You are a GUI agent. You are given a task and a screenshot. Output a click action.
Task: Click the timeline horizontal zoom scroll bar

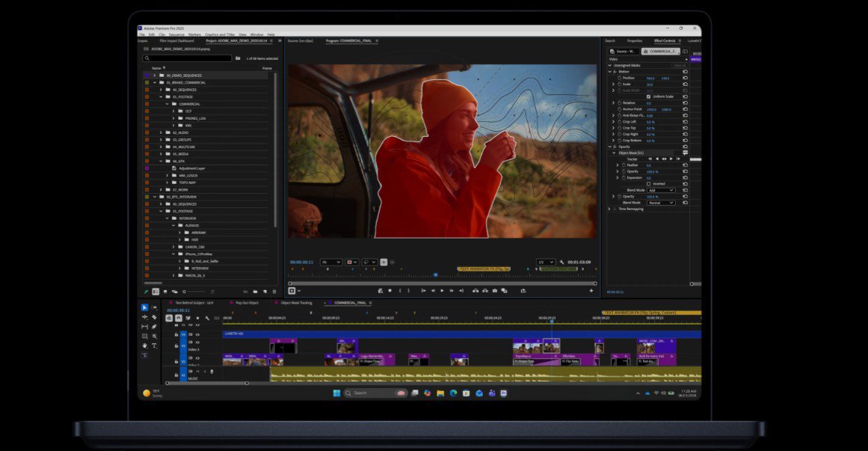point(207,383)
